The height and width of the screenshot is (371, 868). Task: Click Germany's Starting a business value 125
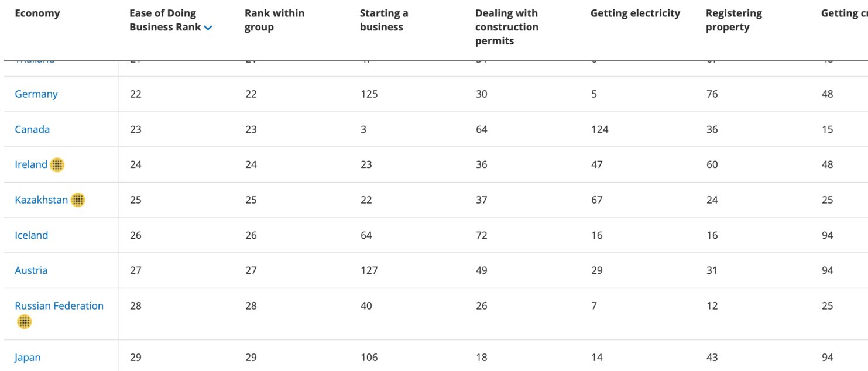[x=369, y=94]
